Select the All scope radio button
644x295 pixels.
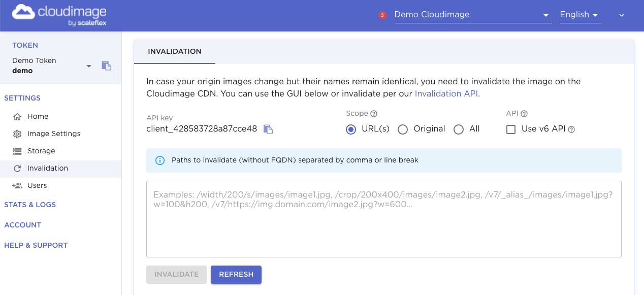click(x=459, y=129)
